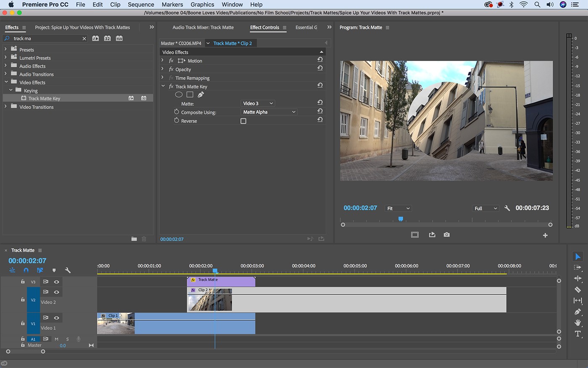Viewport: 588px width, 368px height.
Task: Open the Matte dropdown set to Video 3
Action: click(257, 103)
